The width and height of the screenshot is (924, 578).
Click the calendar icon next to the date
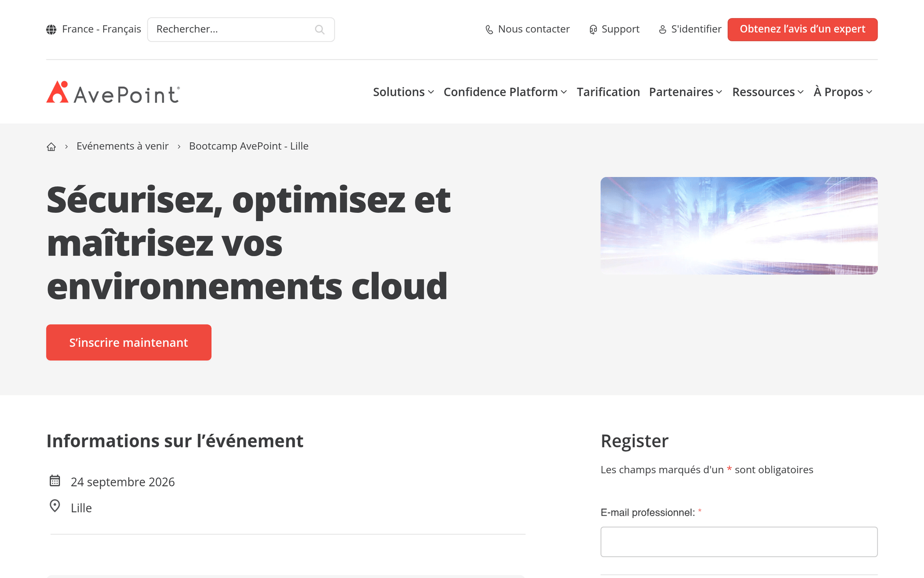point(55,481)
